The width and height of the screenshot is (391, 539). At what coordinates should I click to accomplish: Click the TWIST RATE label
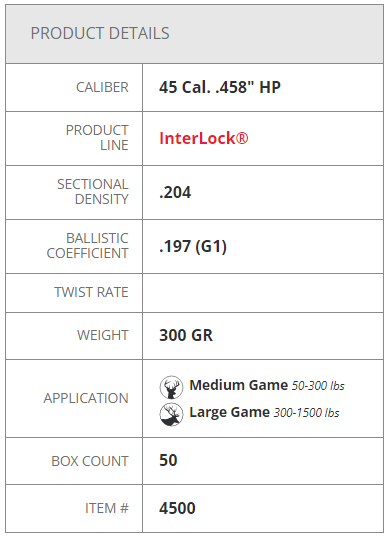[91, 293]
